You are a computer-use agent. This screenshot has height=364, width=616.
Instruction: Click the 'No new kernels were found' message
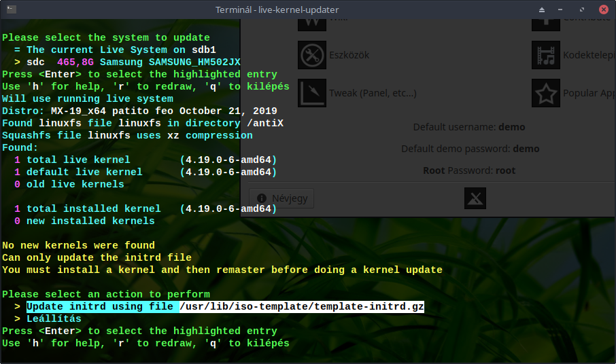[79, 245]
